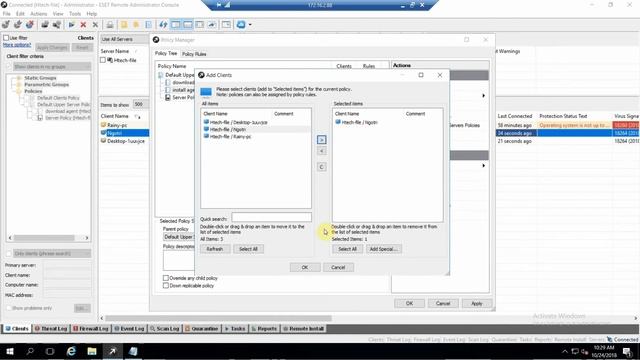Open the Actions menu
Image resolution: width=640 pixels, height=360 pixels.
click(39, 13)
